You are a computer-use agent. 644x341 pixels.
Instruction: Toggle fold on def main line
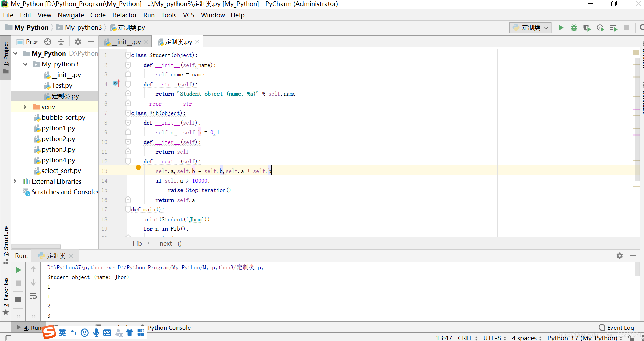pyautogui.click(x=128, y=209)
